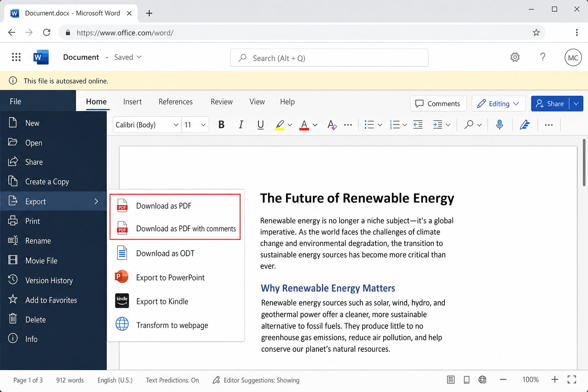Open the help question mark icon
The image size is (588, 392).
coord(542,57)
